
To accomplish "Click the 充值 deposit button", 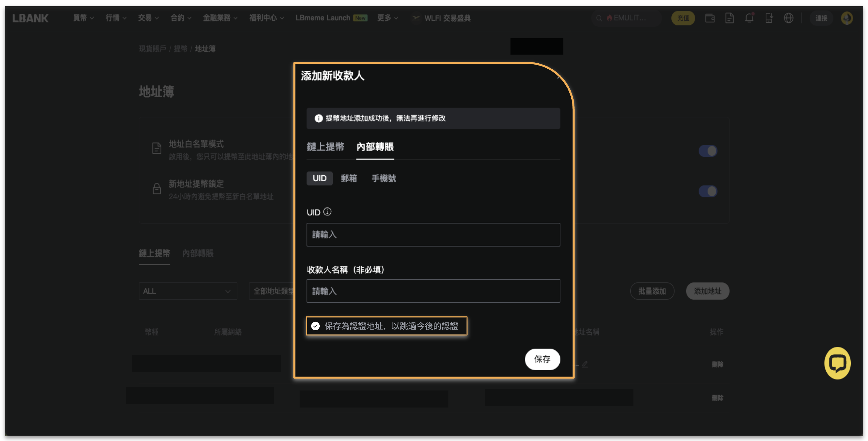I will point(683,18).
